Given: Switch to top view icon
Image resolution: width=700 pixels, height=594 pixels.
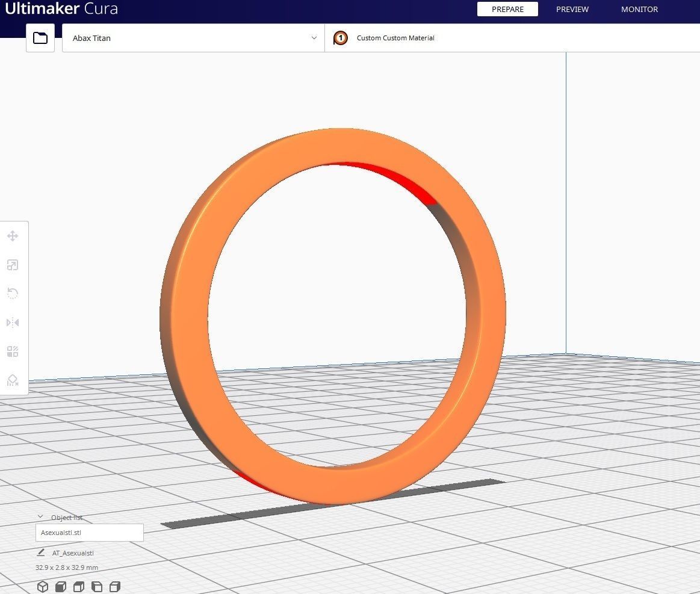Looking at the screenshot, I should [x=79, y=586].
